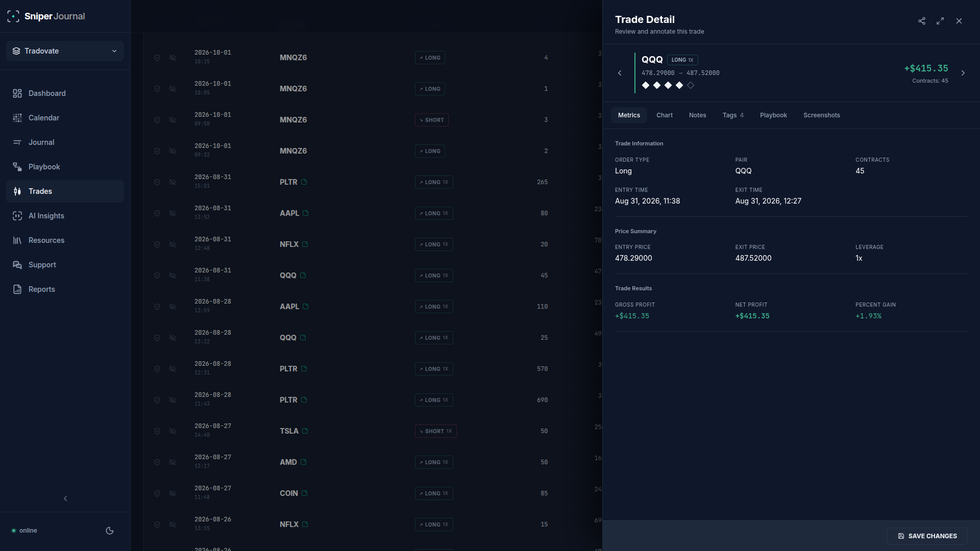Open the Playbook sidebar icon
Image resolution: width=980 pixels, height=551 pixels.
[17, 167]
